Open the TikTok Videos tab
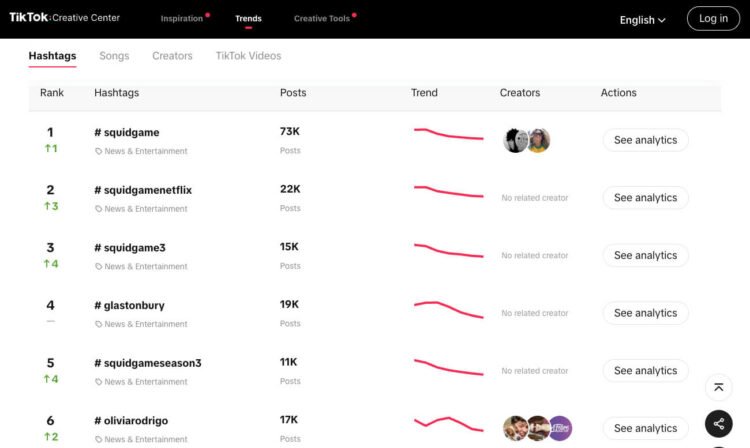 click(248, 56)
